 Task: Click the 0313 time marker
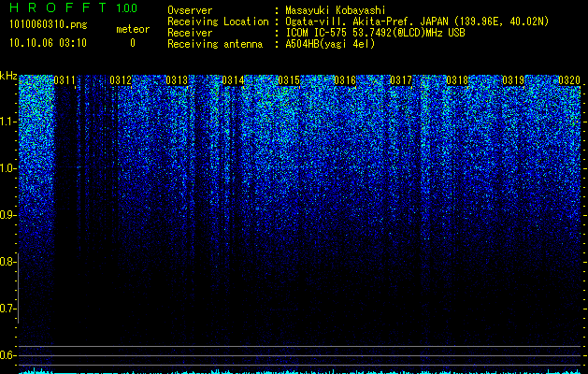pos(177,80)
